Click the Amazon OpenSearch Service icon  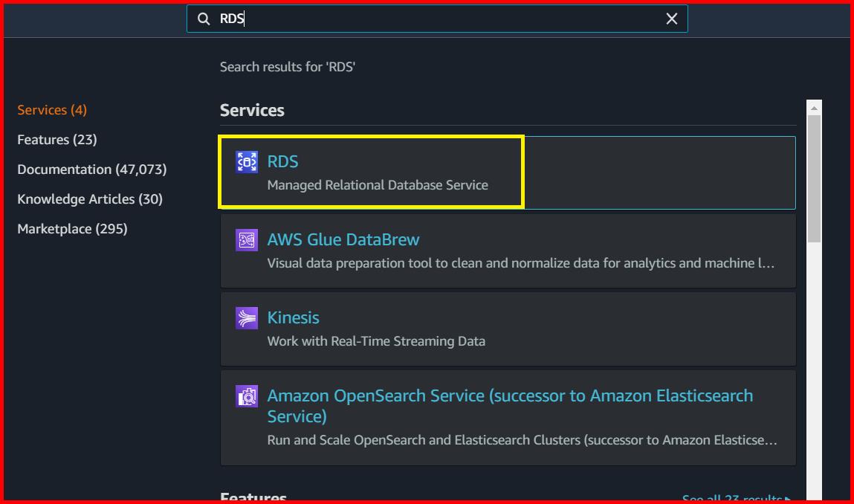(247, 395)
